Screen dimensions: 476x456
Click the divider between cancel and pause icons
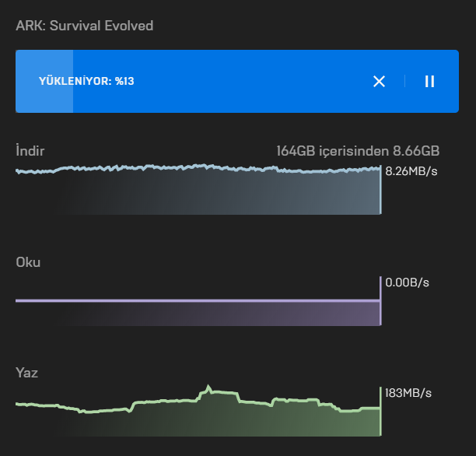tap(404, 82)
